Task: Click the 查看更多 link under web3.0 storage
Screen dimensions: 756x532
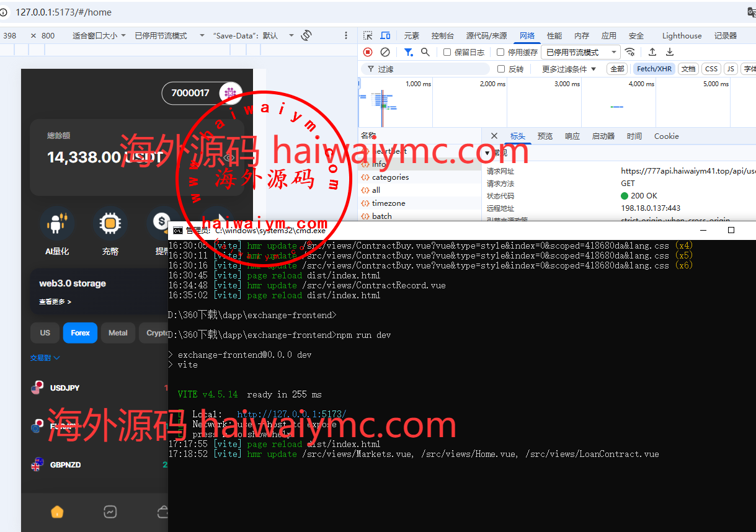Action: (x=55, y=302)
